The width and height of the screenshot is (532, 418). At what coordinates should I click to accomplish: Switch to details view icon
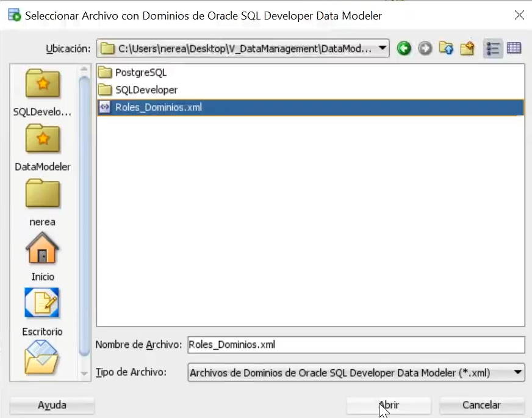[x=514, y=48]
